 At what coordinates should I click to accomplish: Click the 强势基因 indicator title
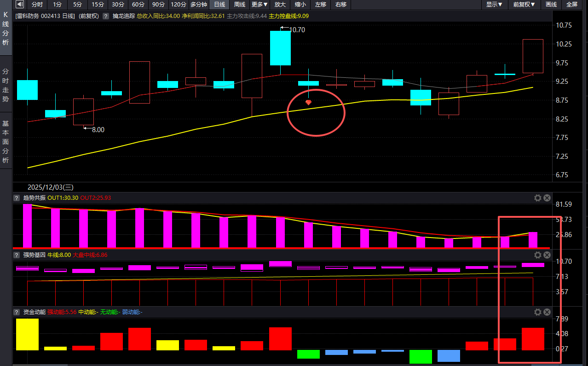coord(35,255)
